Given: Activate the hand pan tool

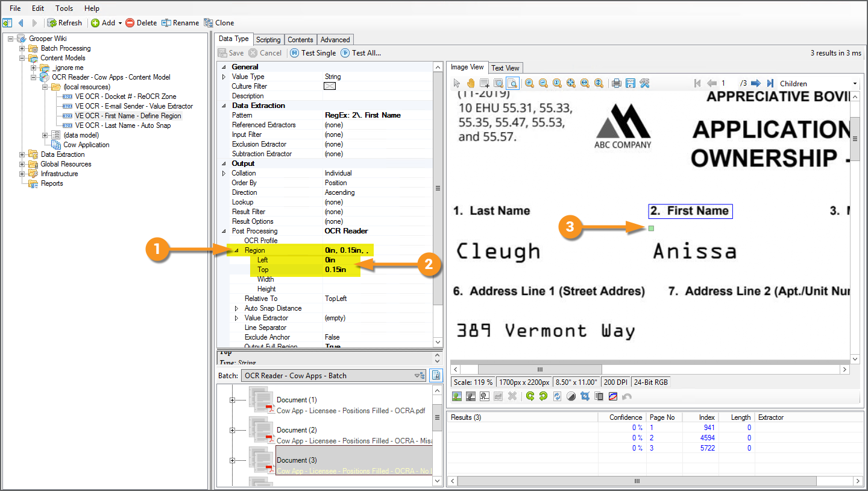Looking at the screenshot, I should click(x=471, y=83).
